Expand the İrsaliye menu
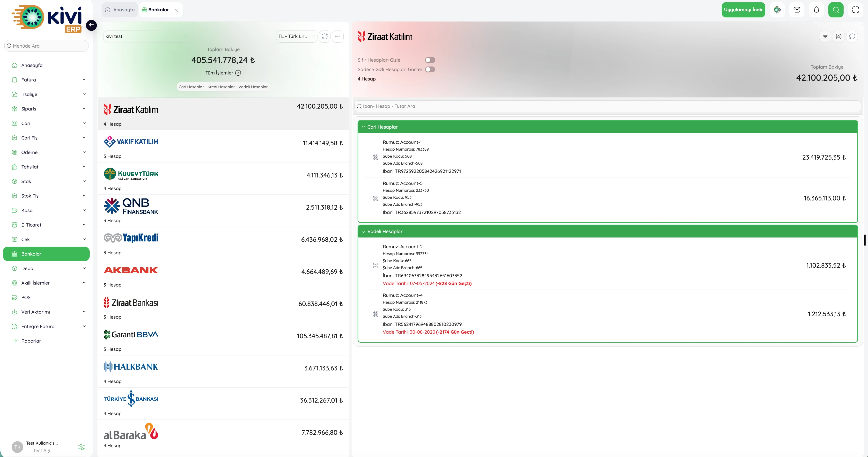The image size is (868, 457). 46,94
